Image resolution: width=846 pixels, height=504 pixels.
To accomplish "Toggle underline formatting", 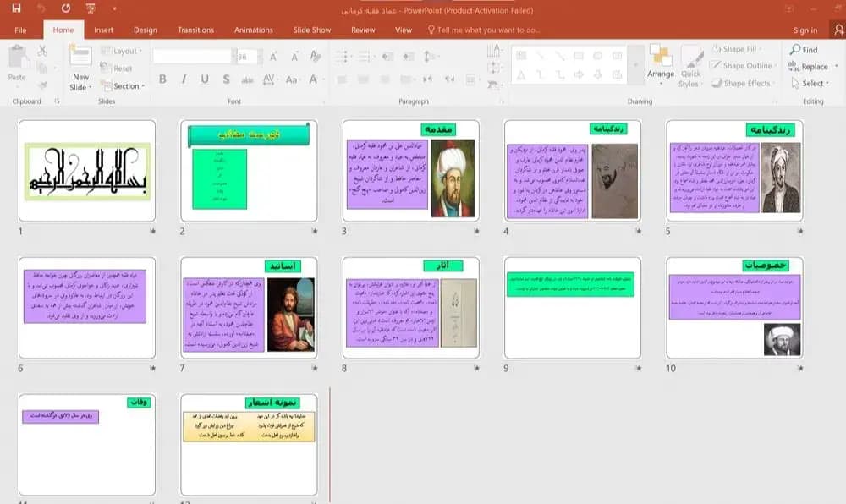I will 205,79.
